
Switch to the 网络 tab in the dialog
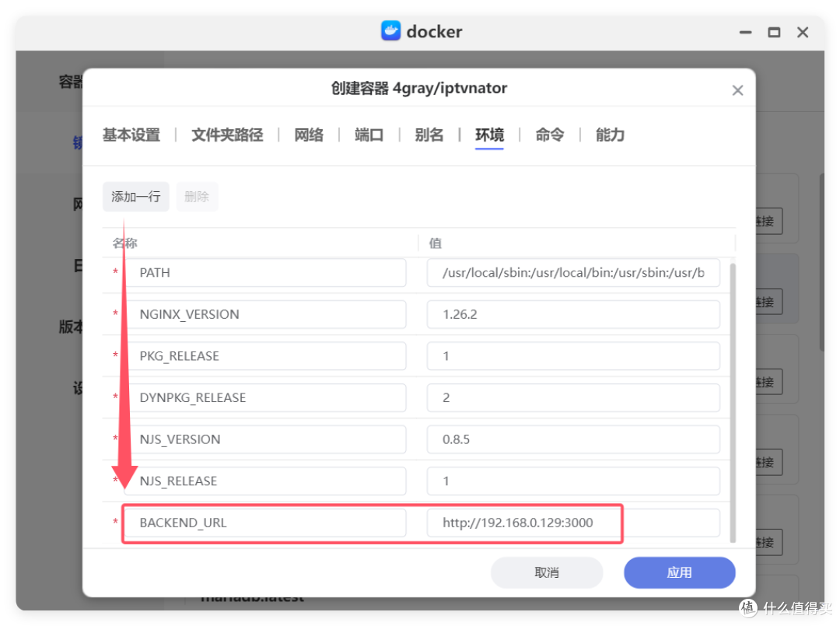pos(309,135)
